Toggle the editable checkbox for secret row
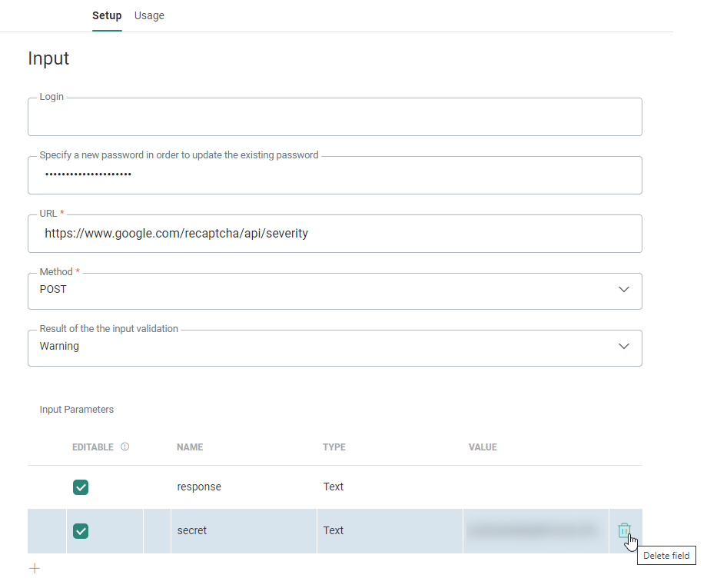The image size is (707, 588). point(81,530)
